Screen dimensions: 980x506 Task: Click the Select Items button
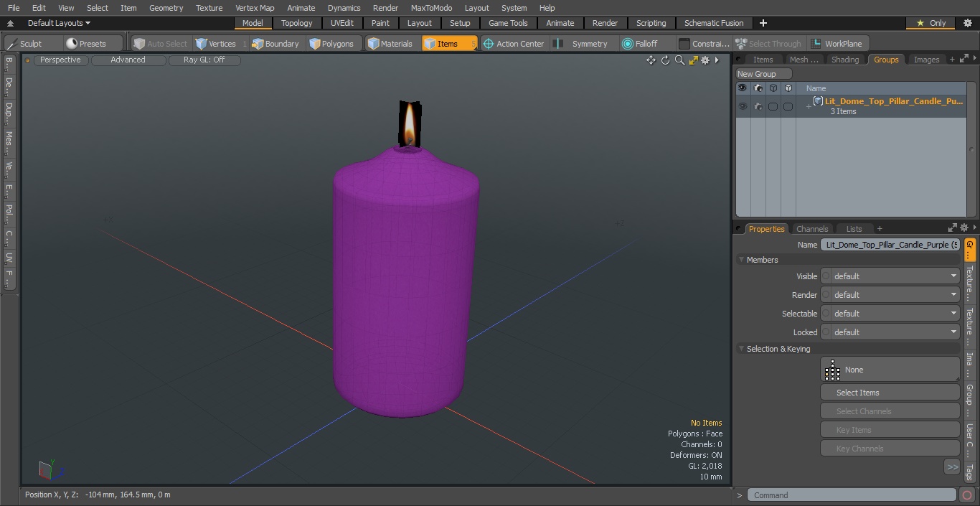(x=890, y=393)
